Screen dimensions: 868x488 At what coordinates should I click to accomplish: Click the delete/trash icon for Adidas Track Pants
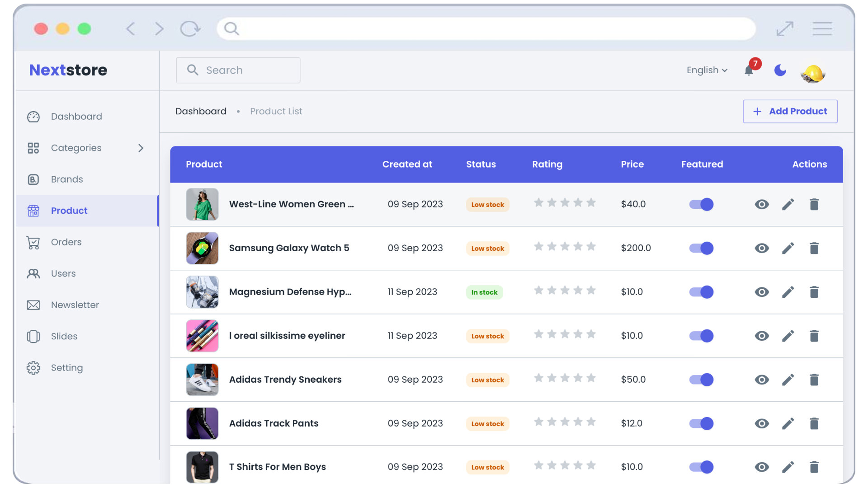(x=814, y=423)
